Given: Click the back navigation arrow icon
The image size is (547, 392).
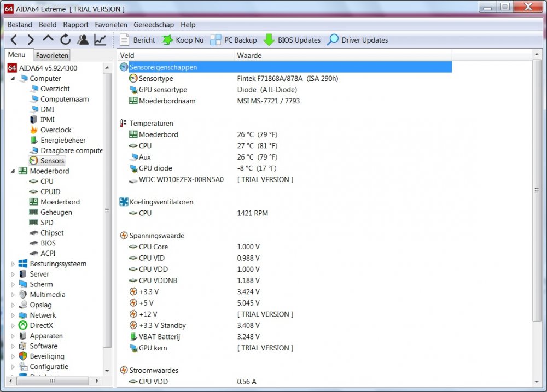Looking at the screenshot, I should (14, 40).
